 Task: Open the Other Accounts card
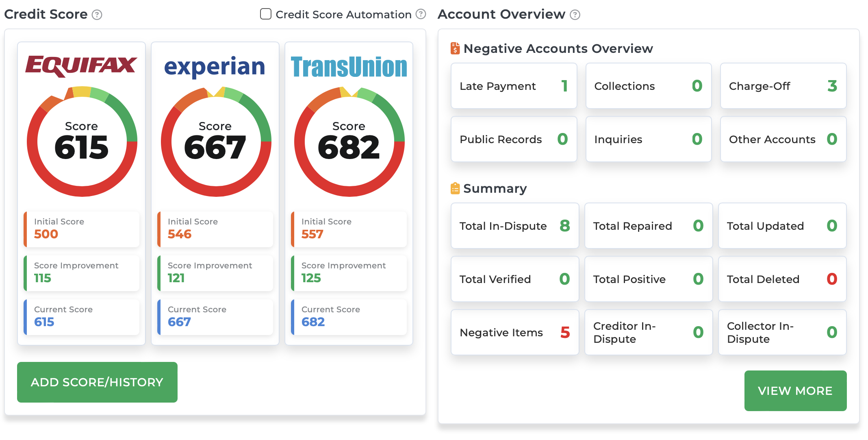coord(783,139)
